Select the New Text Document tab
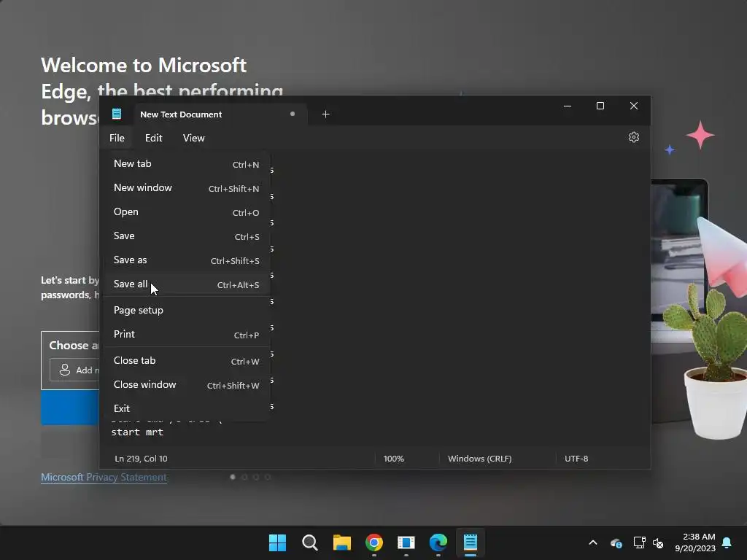This screenshot has height=560, width=747. [220, 114]
